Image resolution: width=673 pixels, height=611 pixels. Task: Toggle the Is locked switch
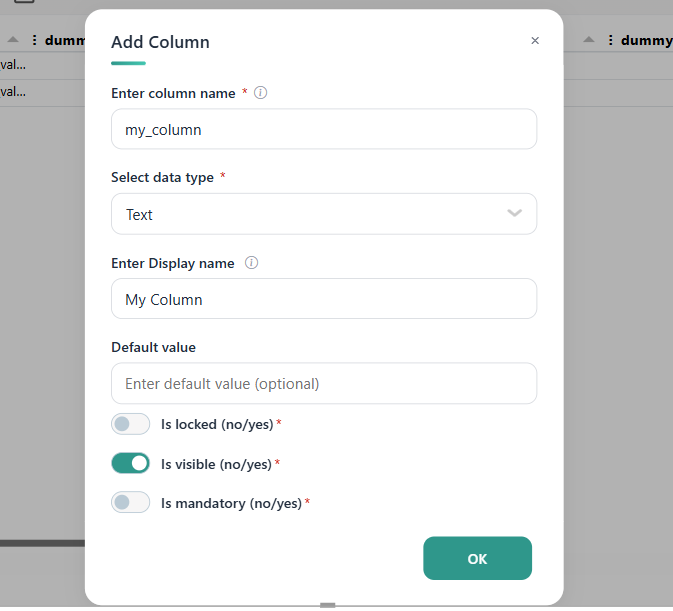(x=130, y=424)
